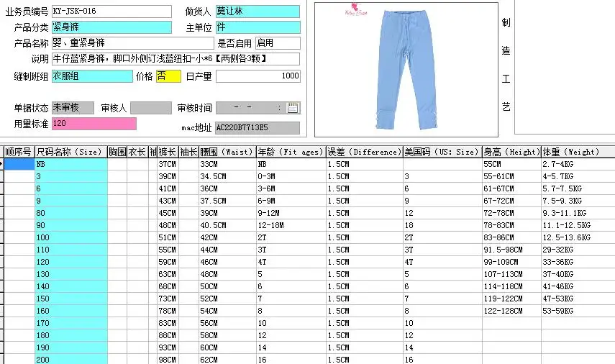The image size is (615, 364).
Task: Select the 做货人 field 莫让林
Action: [258, 12]
